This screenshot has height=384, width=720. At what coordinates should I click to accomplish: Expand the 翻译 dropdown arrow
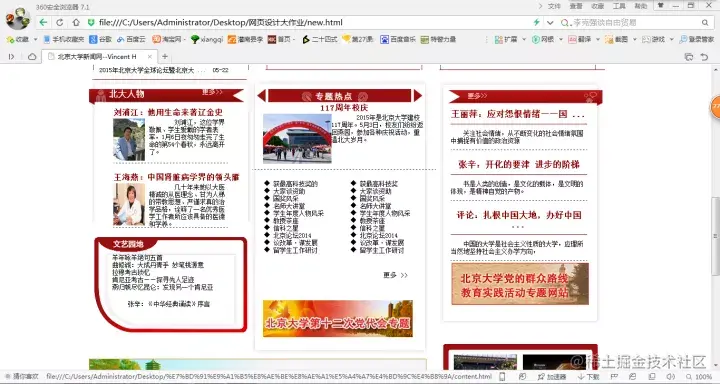(598, 40)
